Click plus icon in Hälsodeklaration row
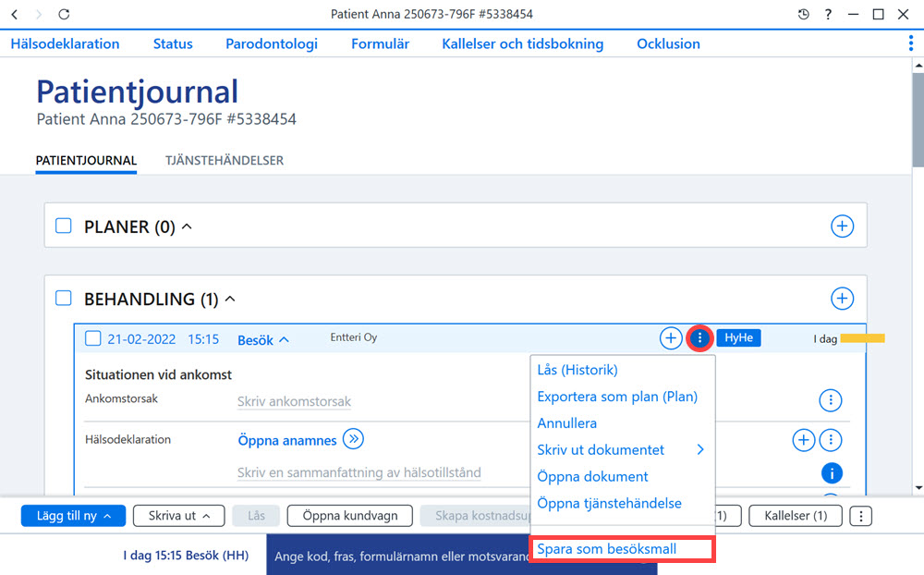Viewport: 924px width, 575px height. [803, 440]
